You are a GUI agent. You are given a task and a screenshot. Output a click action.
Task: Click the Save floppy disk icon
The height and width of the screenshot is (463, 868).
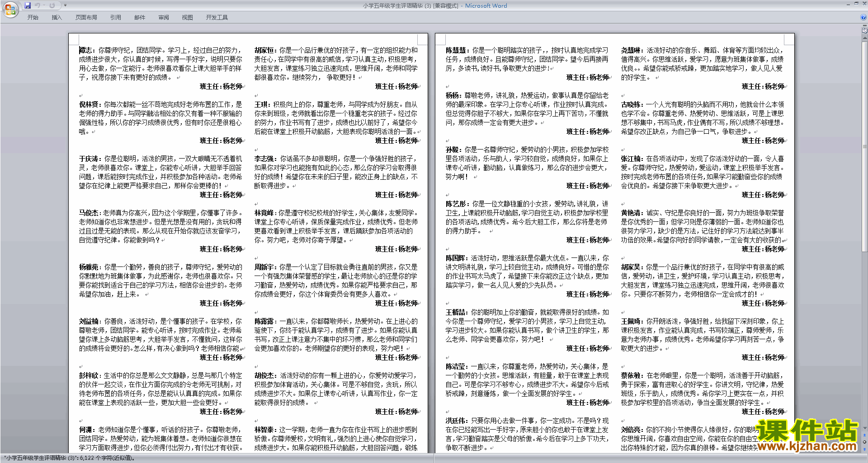28,5
